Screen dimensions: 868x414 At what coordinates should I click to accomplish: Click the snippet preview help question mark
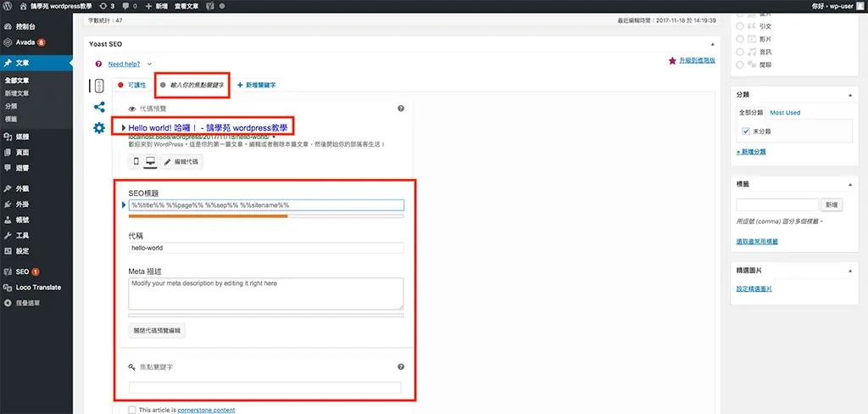(x=401, y=109)
